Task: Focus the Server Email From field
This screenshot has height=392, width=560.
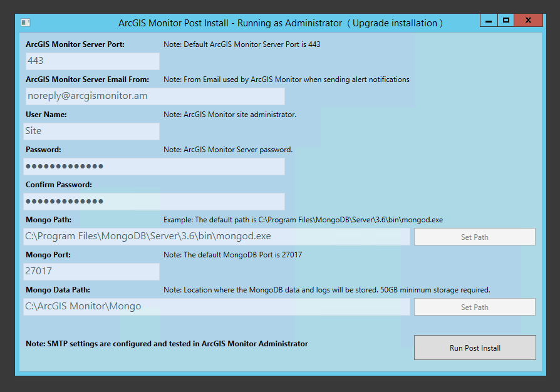Action: pyautogui.click(x=155, y=96)
